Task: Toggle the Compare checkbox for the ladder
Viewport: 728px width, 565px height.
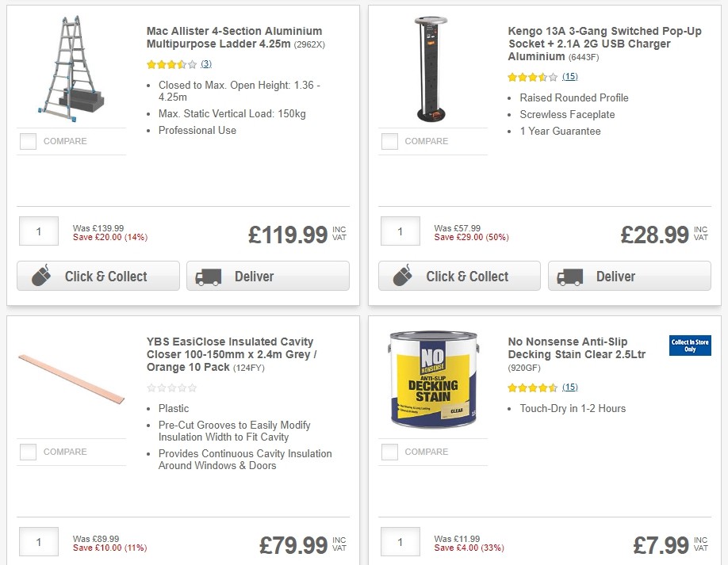Action: click(x=28, y=140)
